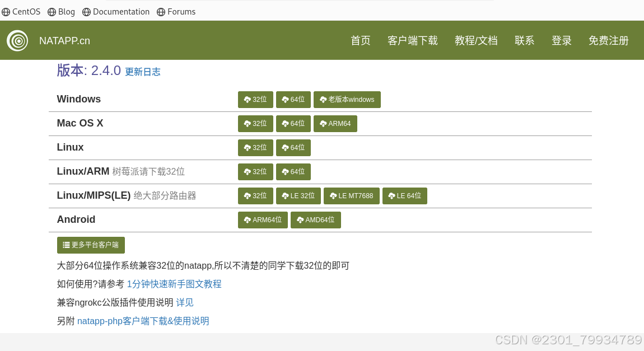The height and width of the screenshot is (351, 644).
Task: Click the globe icon beside Documentation bookmark
Action: (x=86, y=12)
